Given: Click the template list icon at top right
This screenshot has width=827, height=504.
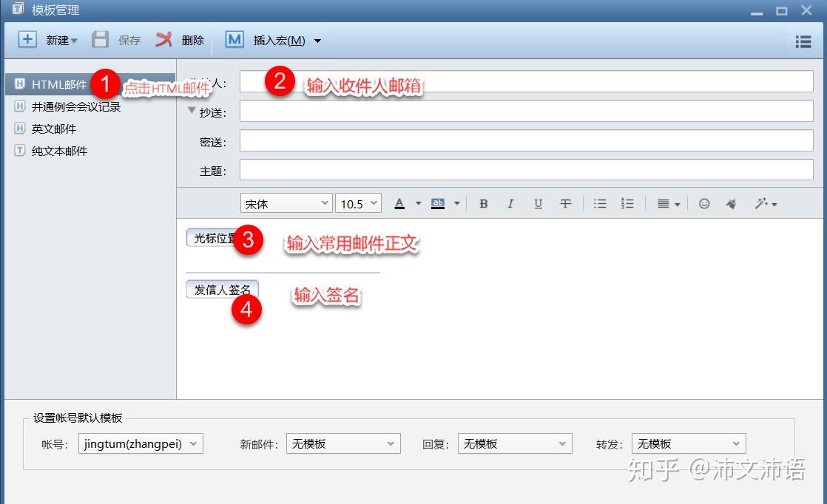Looking at the screenshot, I should coord(803,41).
